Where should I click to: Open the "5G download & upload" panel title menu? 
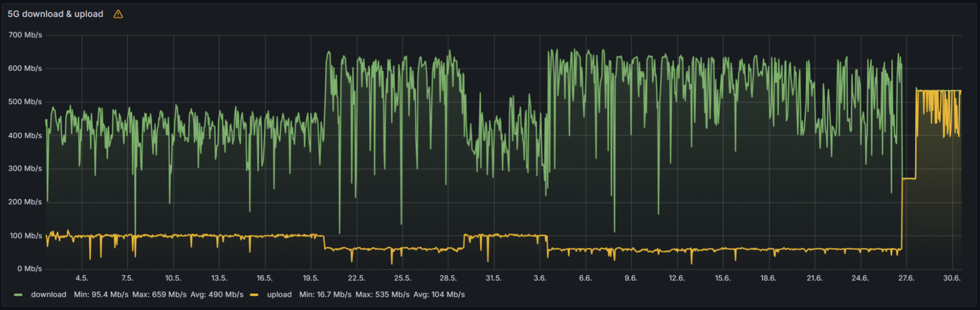(x=55, y=14)
